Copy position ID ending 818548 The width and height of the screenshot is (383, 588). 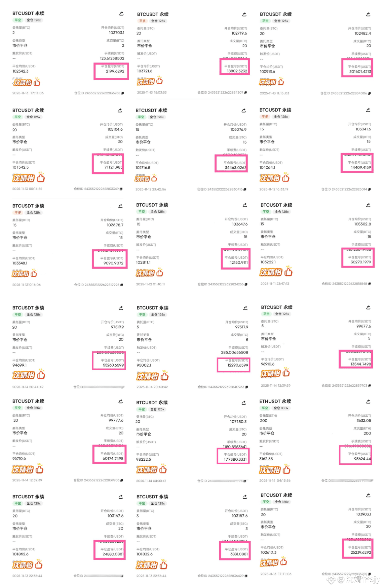[369, 284]
